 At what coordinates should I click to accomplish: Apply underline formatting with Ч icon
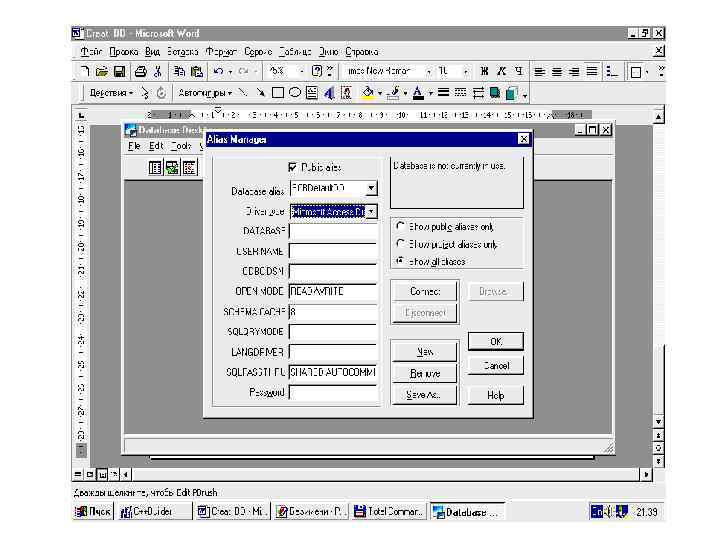(519, 71)
